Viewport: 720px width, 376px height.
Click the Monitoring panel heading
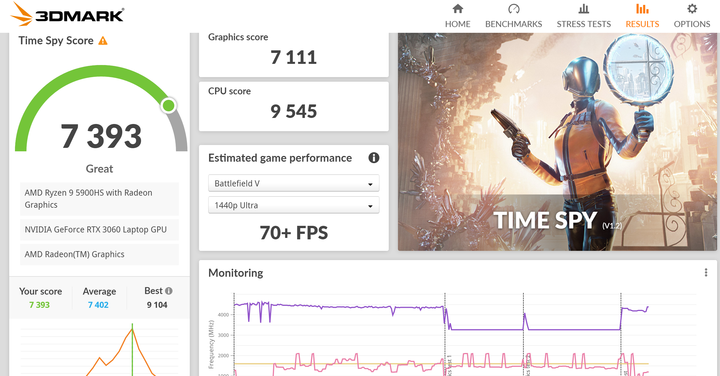coord(236,273)
